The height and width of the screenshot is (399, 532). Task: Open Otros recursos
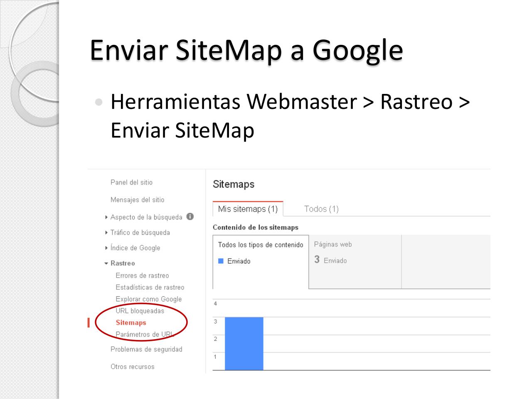point(132,367)
